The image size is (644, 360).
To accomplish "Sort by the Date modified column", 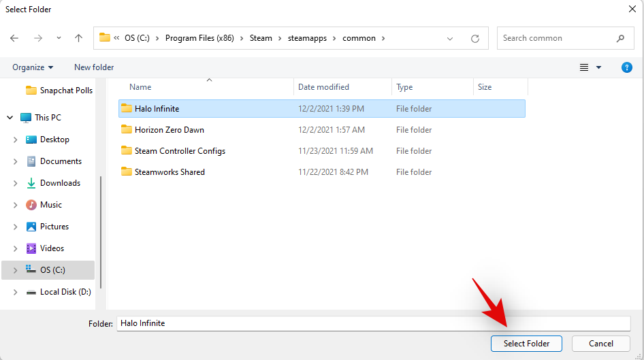I will point(324,87).
